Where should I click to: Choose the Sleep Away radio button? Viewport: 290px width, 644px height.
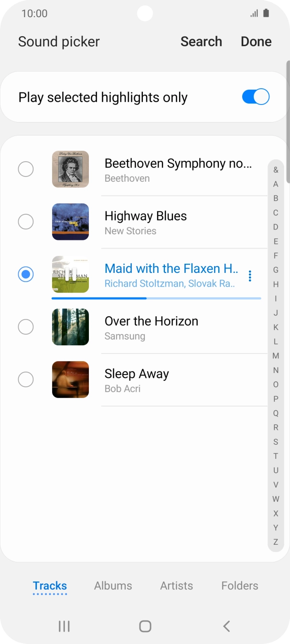pyautogui.click(x=26, y=380)
